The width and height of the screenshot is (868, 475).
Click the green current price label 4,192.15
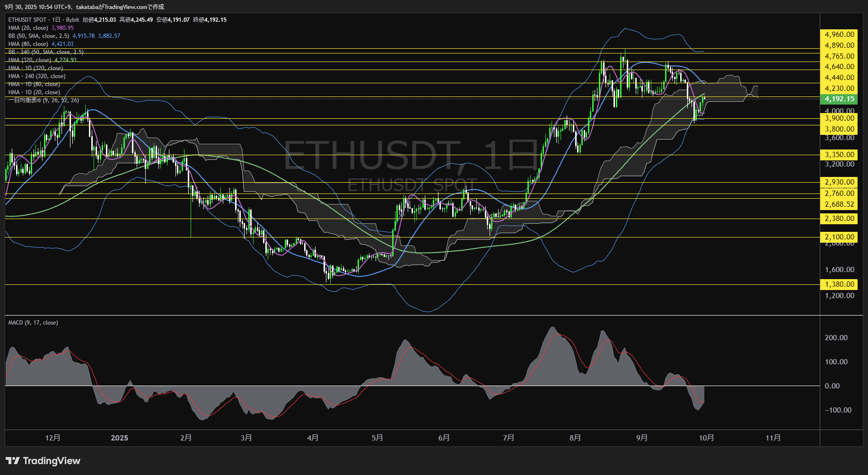(839, 99)
